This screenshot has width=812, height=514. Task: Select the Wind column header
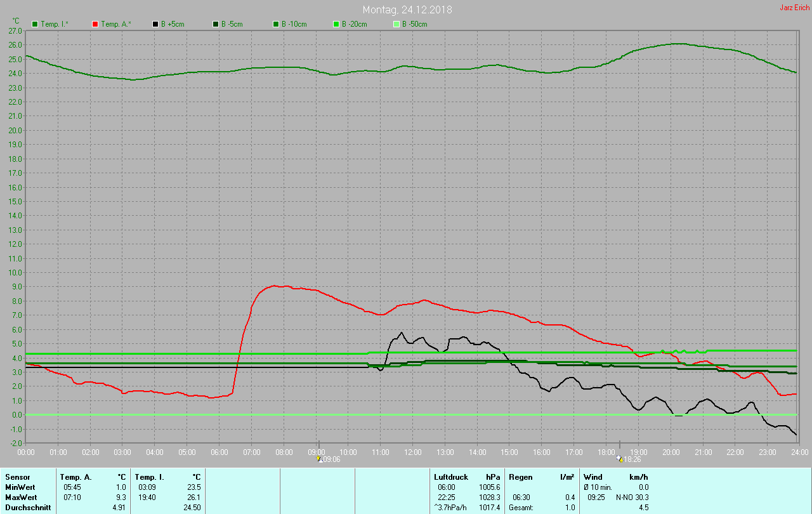pos(593,477)
